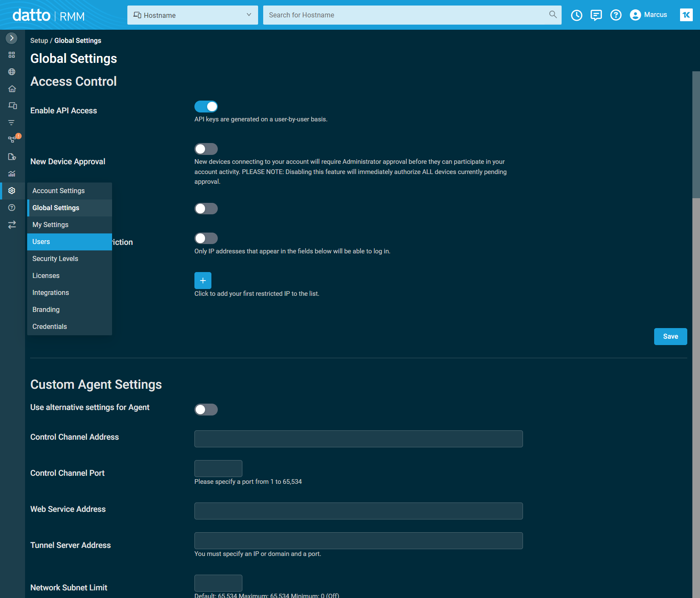
Task: Choose Users in the Setup menu
Action: coord(70,242)
